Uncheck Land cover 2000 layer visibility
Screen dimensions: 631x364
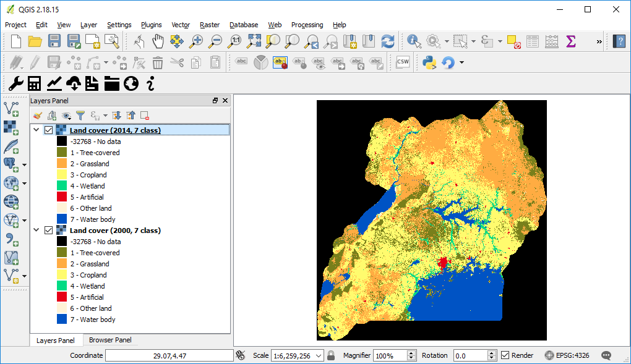coord(49,231)
